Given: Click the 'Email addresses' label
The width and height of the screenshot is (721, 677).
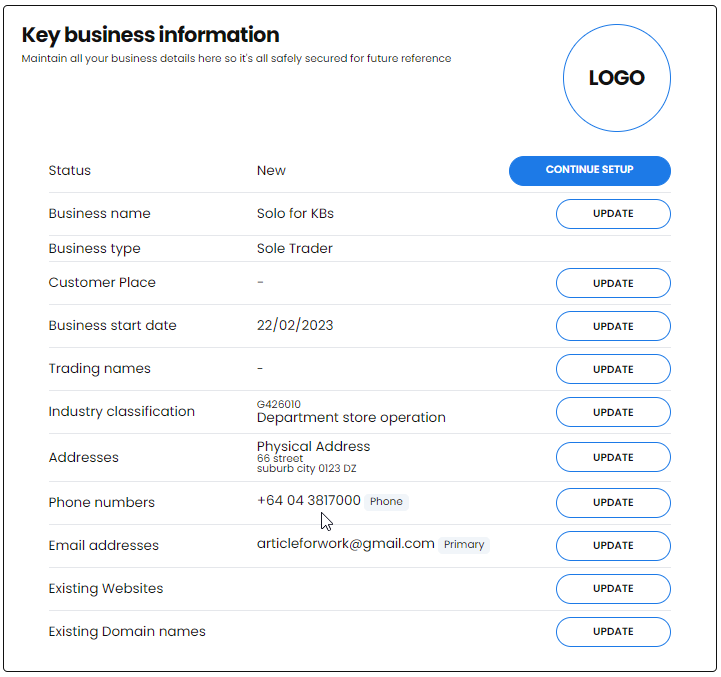Looking at the screenshot, I should click(103, 545).
